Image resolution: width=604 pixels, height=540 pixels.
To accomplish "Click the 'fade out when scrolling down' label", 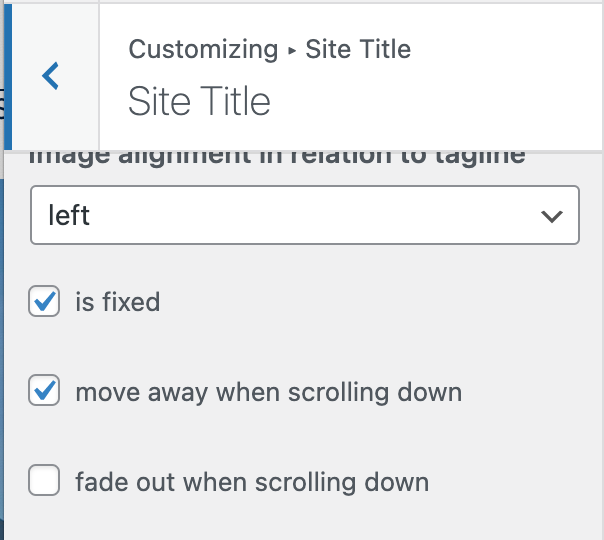I will [251, 482].
